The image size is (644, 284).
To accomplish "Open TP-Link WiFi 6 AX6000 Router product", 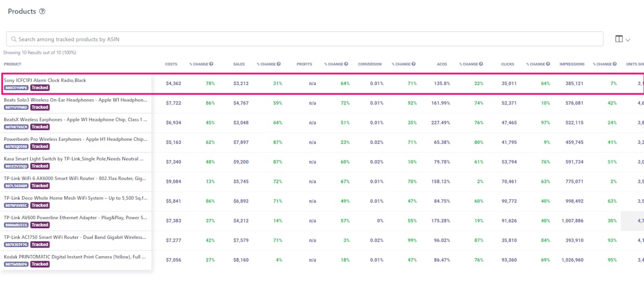I will tap(75, 179).
